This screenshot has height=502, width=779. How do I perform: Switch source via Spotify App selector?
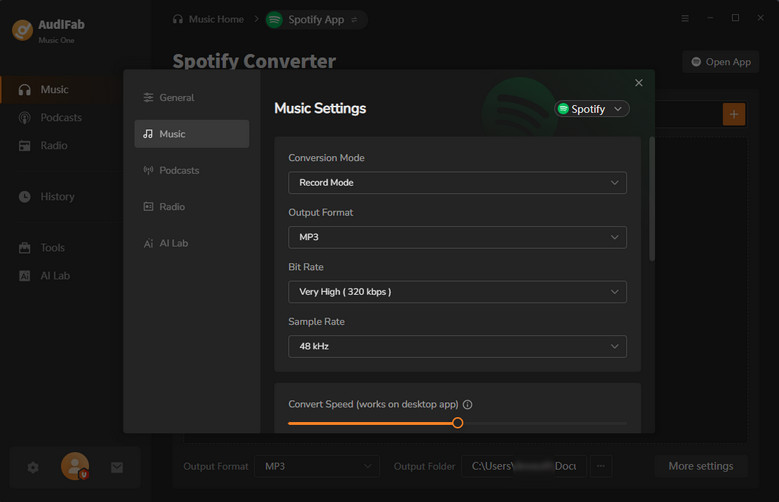[316, 20]
